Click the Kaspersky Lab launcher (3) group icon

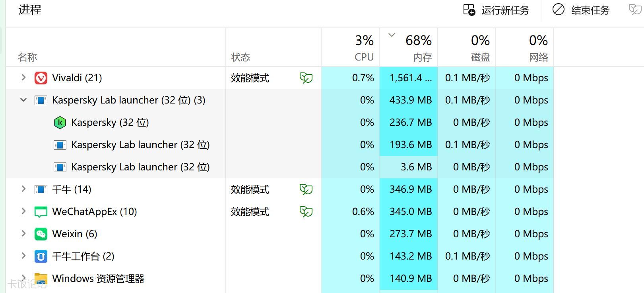(41, 100)
